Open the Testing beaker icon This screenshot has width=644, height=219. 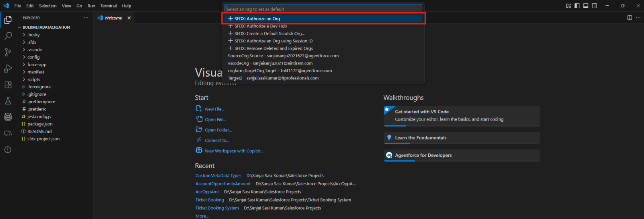click(8, 101)
